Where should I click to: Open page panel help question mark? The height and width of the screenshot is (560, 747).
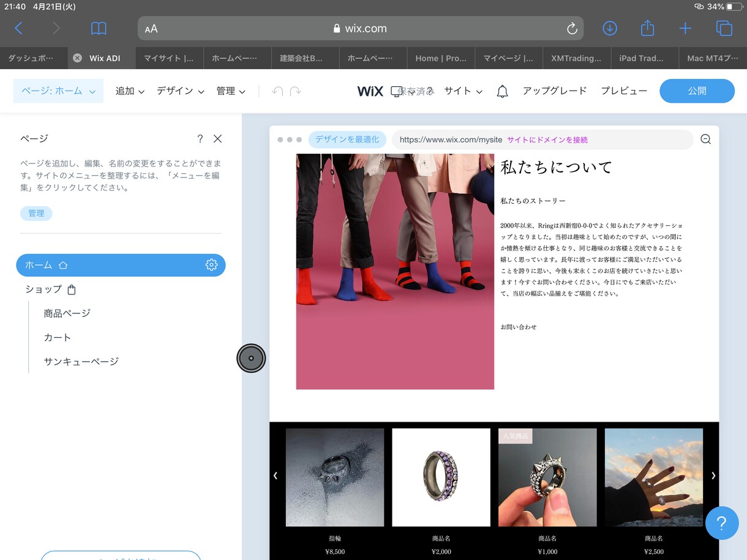pos(200,139)
